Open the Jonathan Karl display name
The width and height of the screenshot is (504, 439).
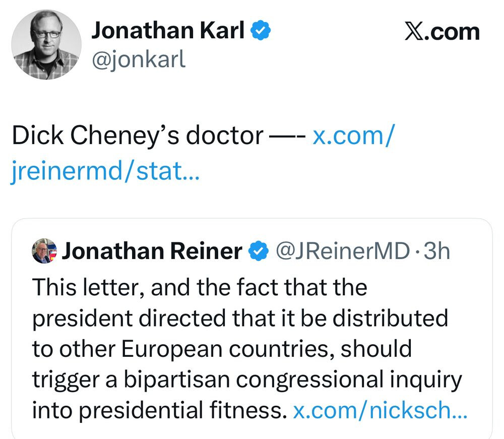(x=167, y=31)
